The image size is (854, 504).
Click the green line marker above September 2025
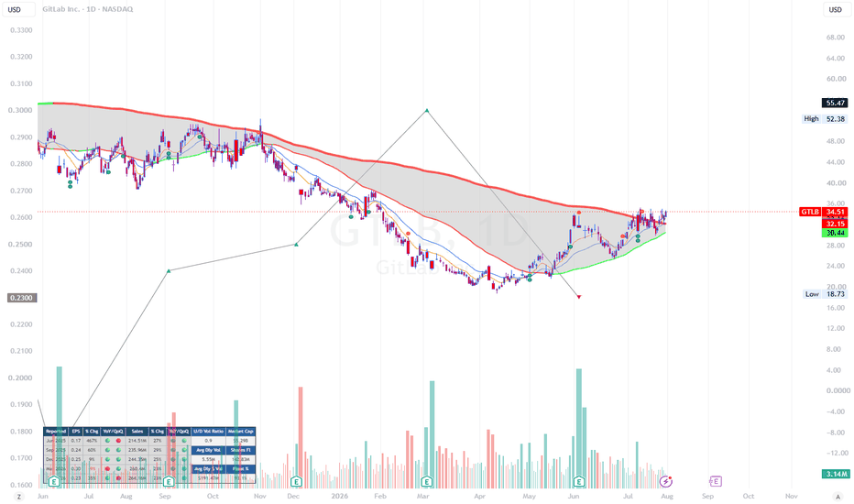pos(169,270)
